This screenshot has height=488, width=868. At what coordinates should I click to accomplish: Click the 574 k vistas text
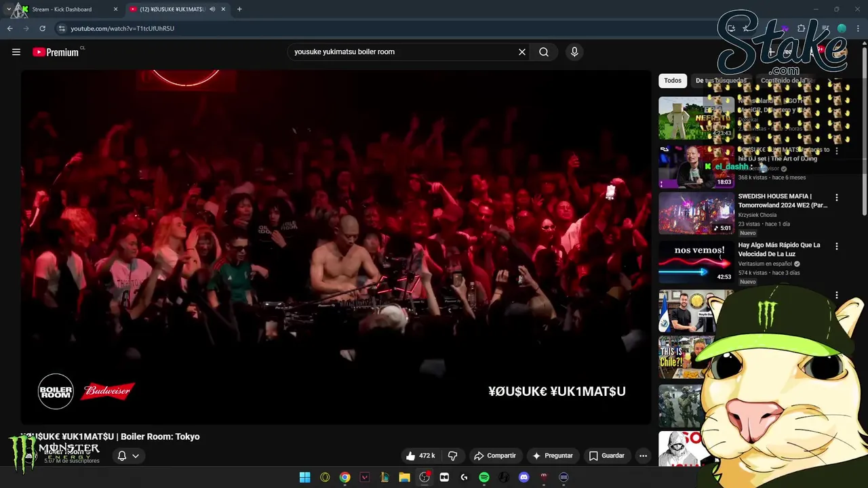coord(753,273)
